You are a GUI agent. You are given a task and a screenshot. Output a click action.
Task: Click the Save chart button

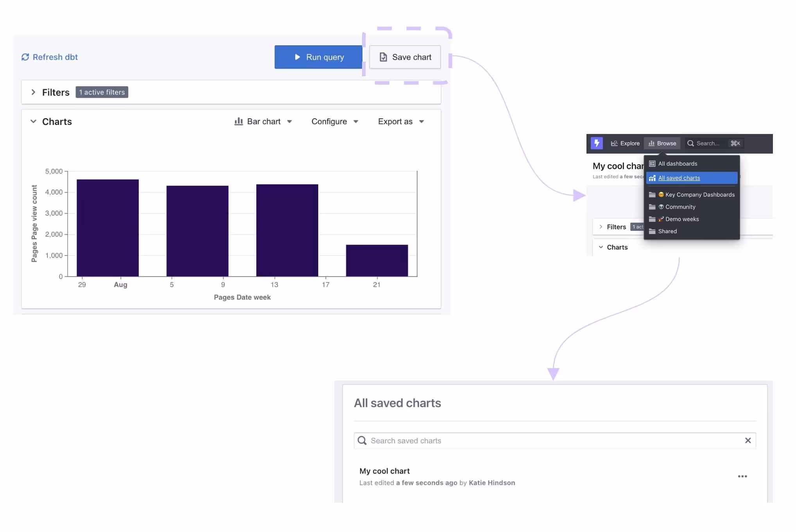pos(405,57)
